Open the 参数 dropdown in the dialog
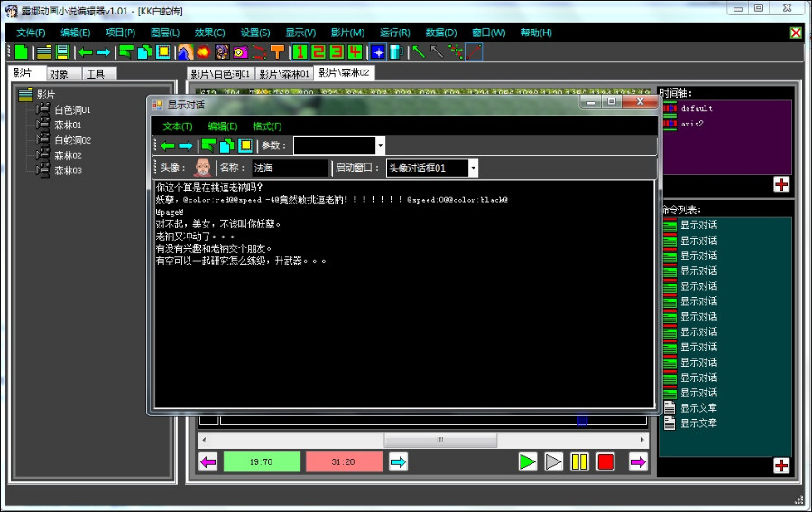Screen dimensions: 812x512 click(x=380, y=145)
